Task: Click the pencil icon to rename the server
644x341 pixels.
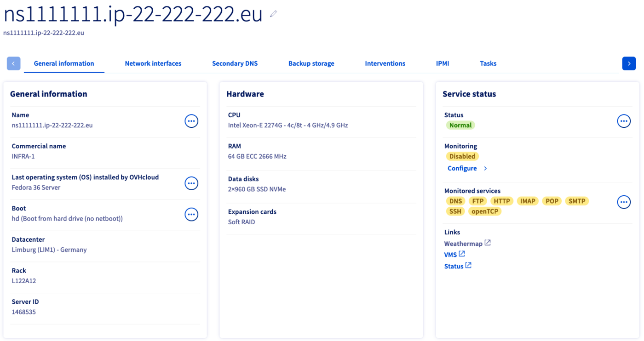Action: [273, 14]
